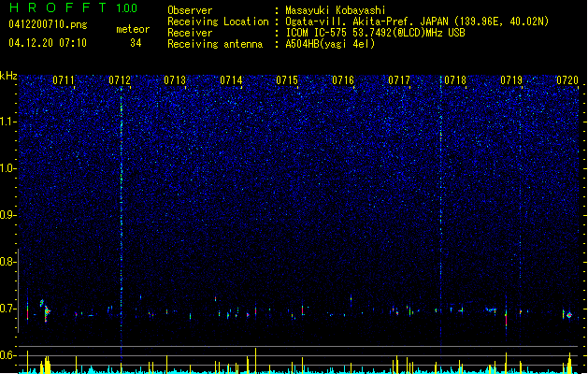
Task: Click the Receiving Location label
Action: (x=218, y=22)
